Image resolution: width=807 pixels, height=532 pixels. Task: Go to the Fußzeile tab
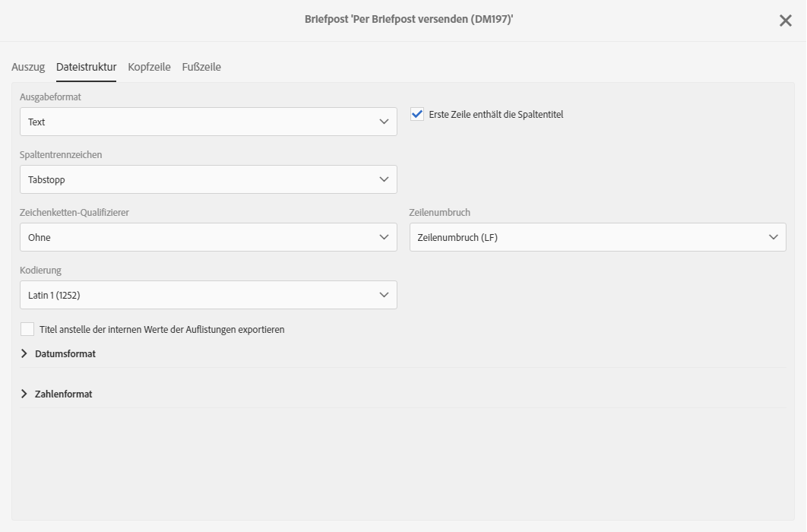[x=201, y=67]
